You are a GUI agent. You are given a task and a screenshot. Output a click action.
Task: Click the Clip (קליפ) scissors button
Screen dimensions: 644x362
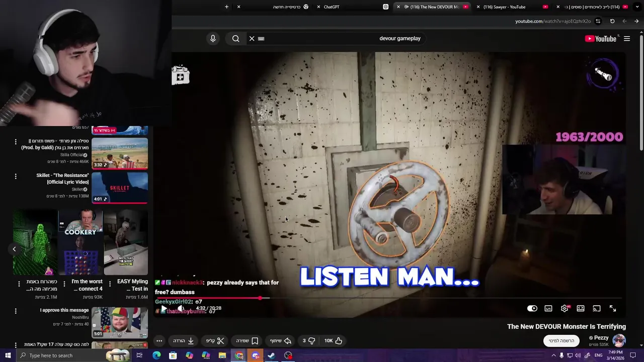tap(215, 340)
